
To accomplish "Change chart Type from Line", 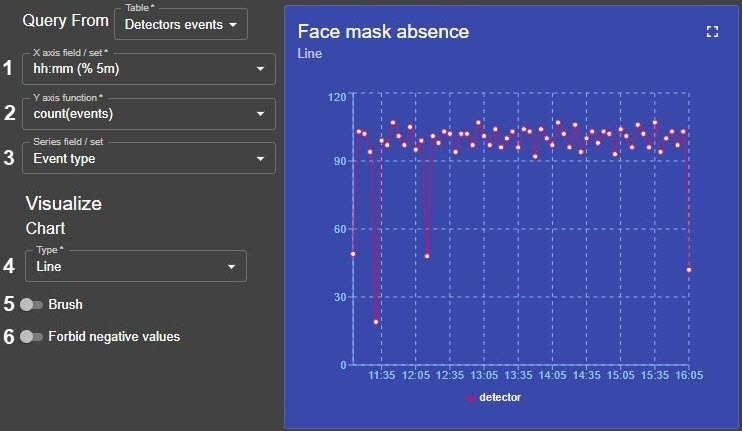I will pos(132,266).
